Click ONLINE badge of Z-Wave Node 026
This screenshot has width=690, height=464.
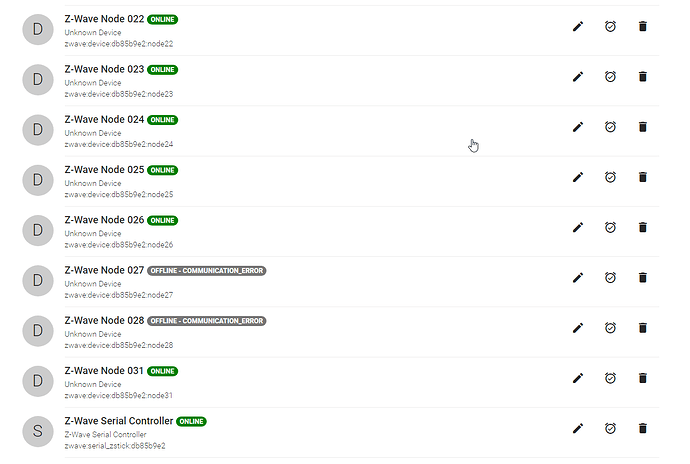[162, 220]
